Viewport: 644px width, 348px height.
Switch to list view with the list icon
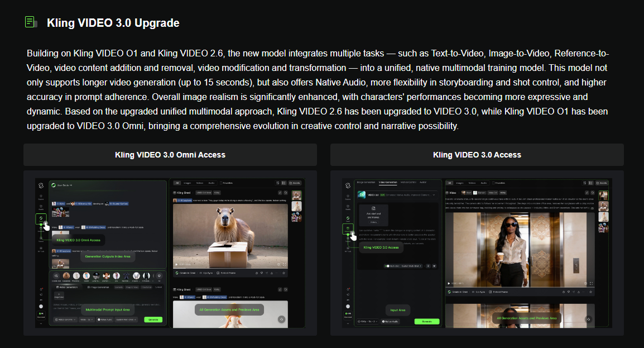pyautogui.click(x=283, y=183)
